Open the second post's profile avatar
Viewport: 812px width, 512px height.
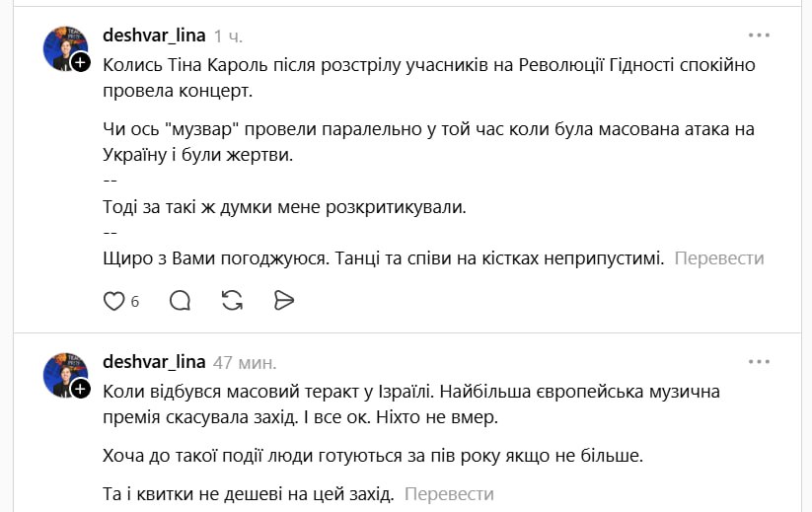click(63, 374)
